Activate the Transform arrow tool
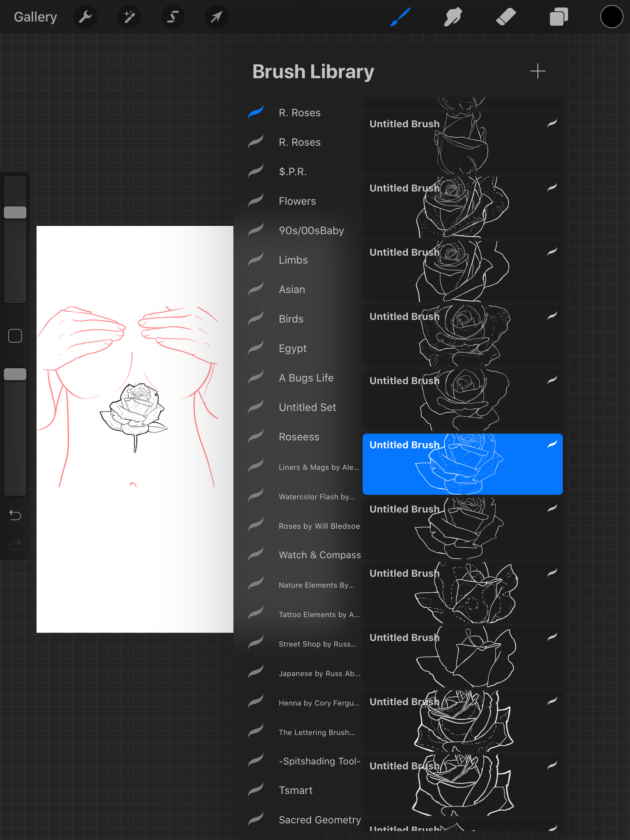The width and height of the screenshot is (630, 840). [216, 17]
